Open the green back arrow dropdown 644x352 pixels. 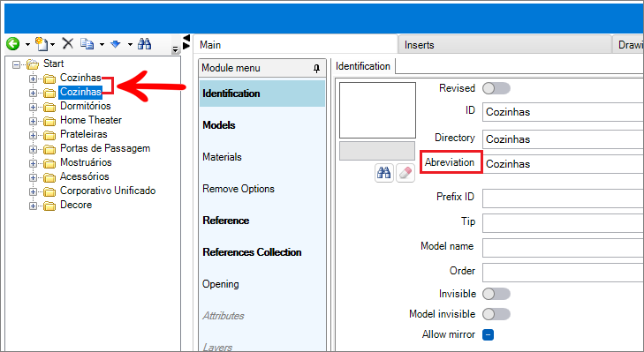[27, 44]
